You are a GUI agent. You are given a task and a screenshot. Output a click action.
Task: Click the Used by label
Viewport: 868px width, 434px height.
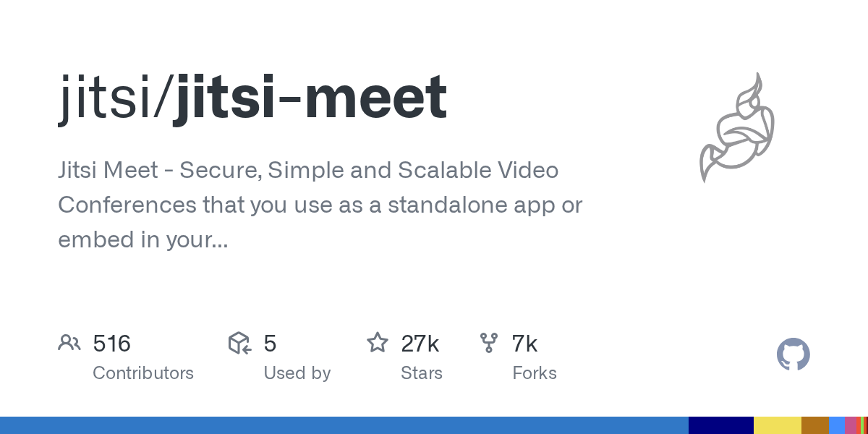click(297, 373)
